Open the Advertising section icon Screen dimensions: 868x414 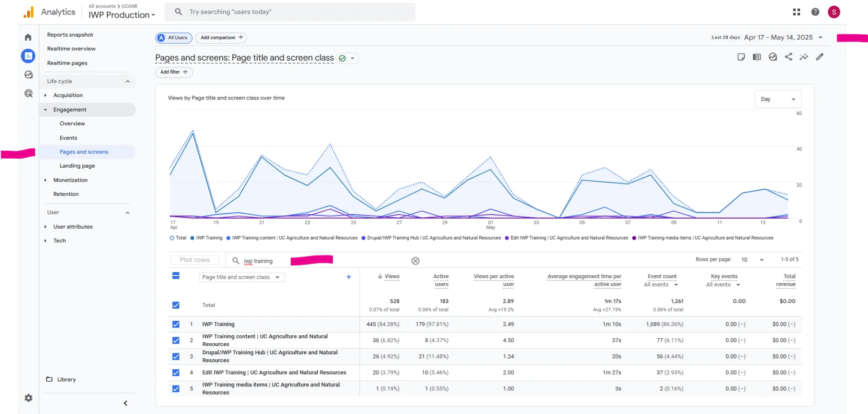(28, 93)
